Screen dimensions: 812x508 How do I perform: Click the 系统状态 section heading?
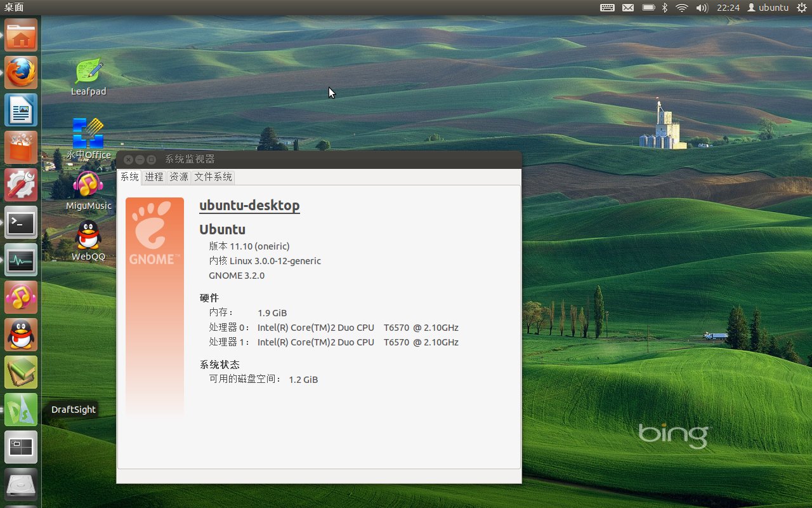[x=219, y=364]
